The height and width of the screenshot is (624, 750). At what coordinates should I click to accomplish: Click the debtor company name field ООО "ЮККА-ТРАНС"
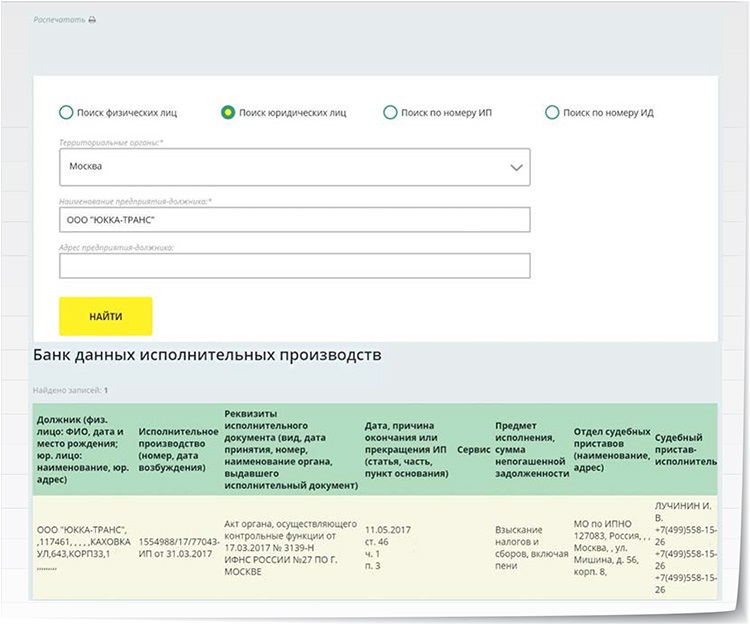click(295, 220)
